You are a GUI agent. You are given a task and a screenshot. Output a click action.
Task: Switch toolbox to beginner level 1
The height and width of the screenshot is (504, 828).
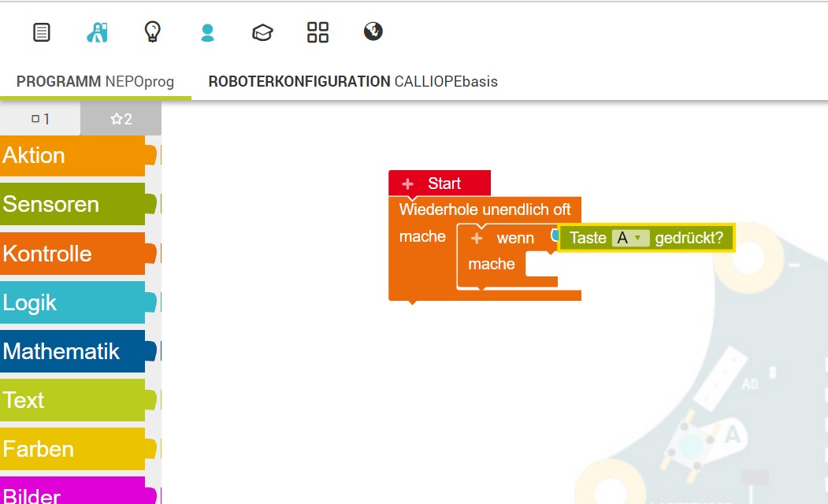tap(40, 119)
